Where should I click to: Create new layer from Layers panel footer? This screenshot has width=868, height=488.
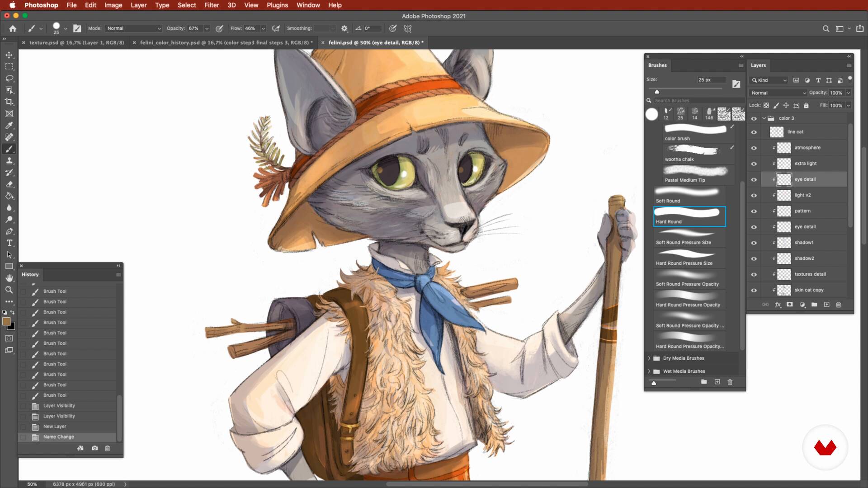coord(826,305)
